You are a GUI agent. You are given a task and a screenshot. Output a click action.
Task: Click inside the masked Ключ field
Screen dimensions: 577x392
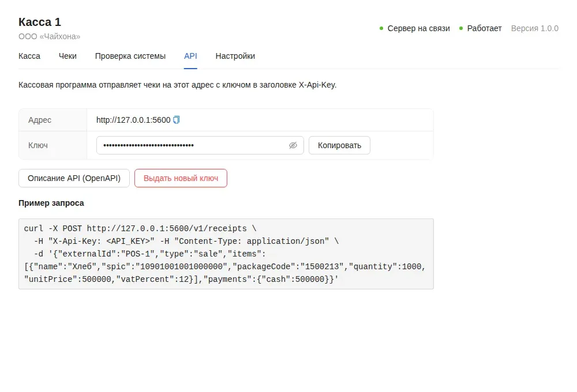[200, 145]
